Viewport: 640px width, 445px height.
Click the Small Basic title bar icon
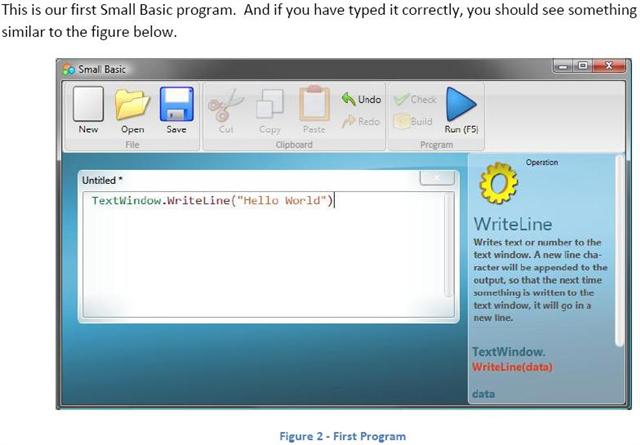click(69, 69)
